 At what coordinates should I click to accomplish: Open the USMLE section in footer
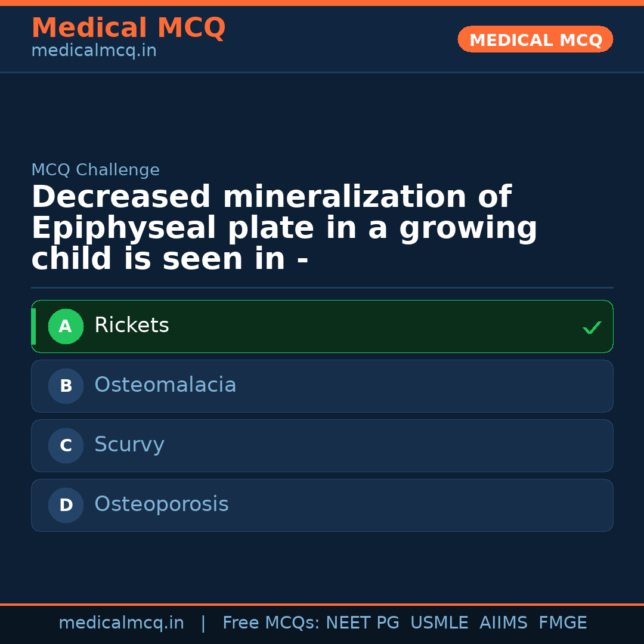[439, 622]
